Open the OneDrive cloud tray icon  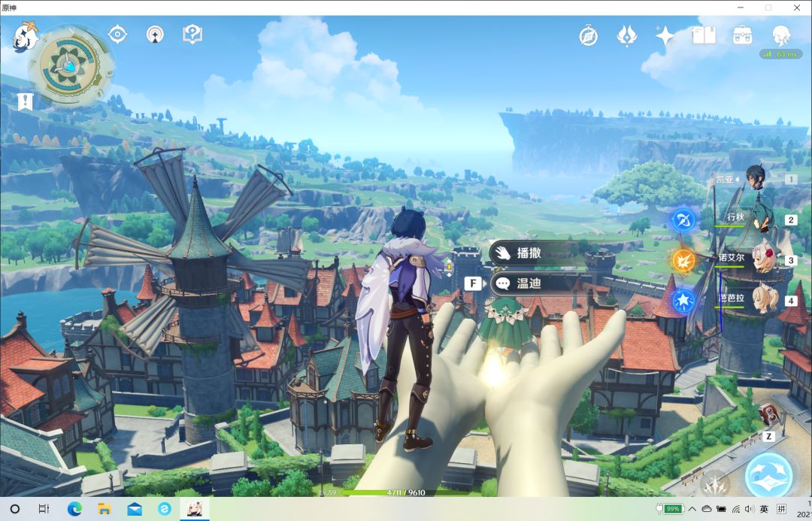tap(706, 509)
